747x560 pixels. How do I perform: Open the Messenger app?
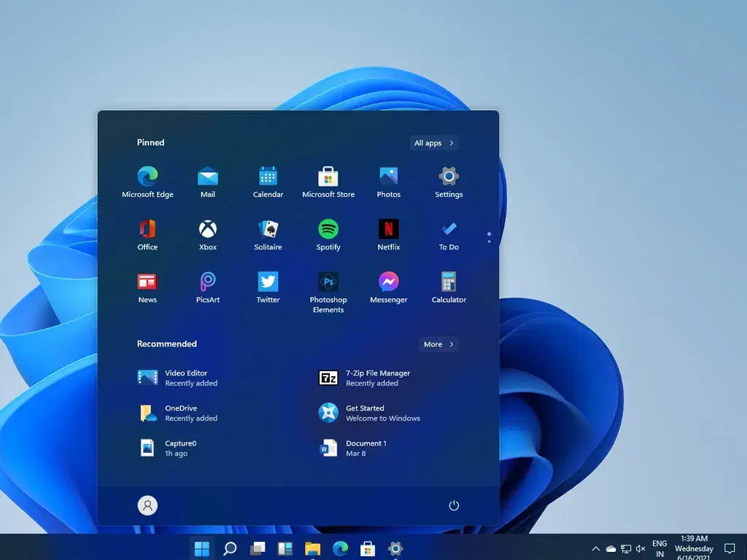(388, 282)
